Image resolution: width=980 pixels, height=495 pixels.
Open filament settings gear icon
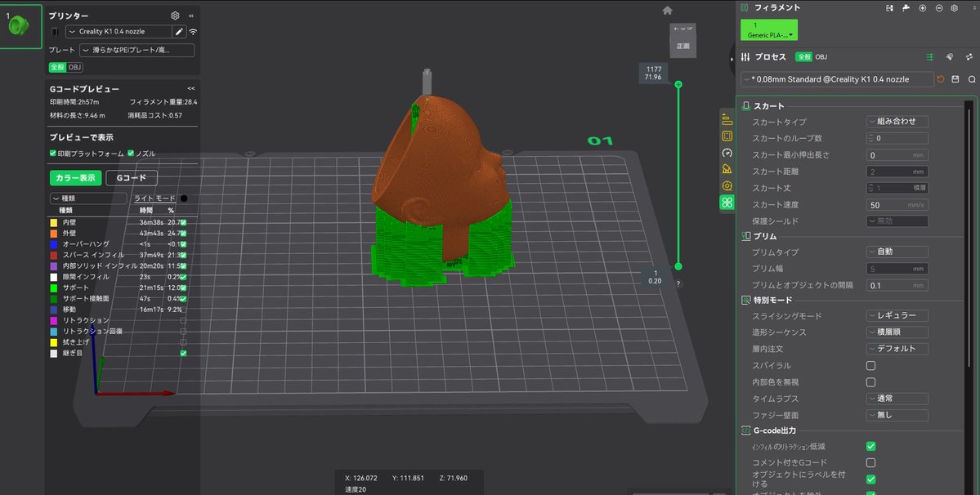(x=955, y=8)
